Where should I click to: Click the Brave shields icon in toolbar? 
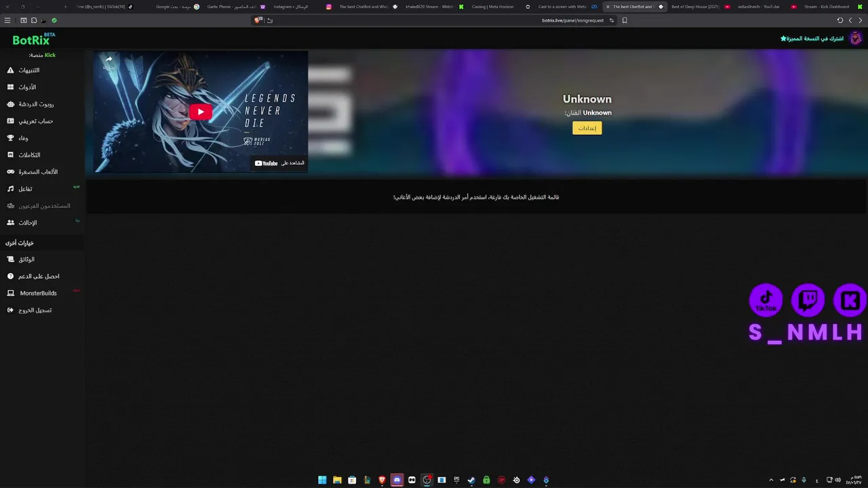(258, 20)
